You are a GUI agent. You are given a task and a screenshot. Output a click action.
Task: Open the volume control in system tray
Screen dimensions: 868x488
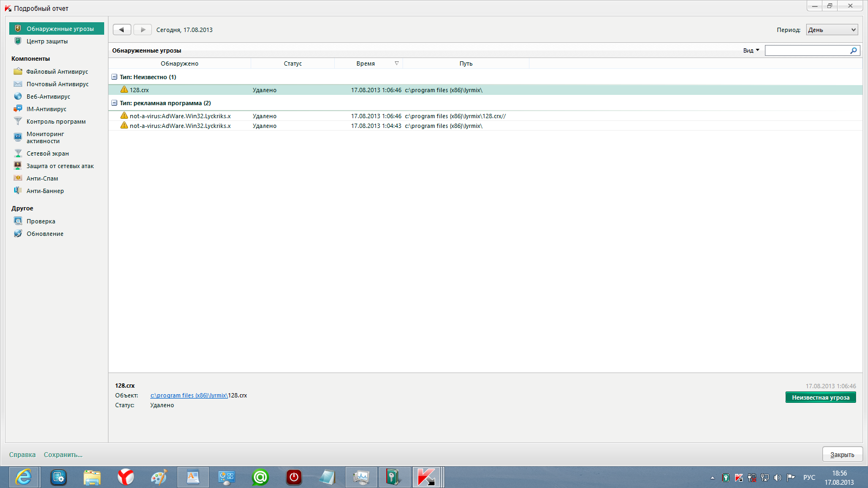click(x=777, y=478)
